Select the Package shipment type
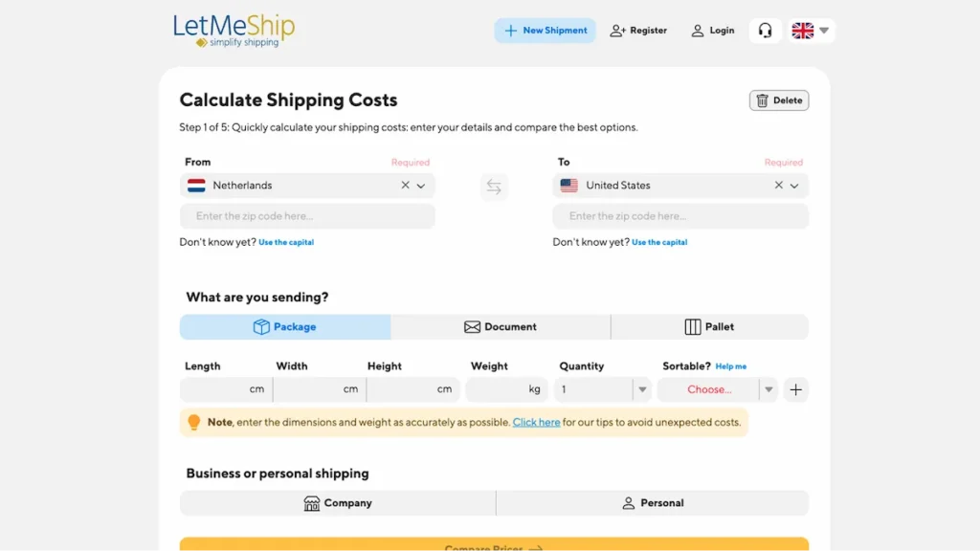This screenshot has height=551, width=980. 285,327
